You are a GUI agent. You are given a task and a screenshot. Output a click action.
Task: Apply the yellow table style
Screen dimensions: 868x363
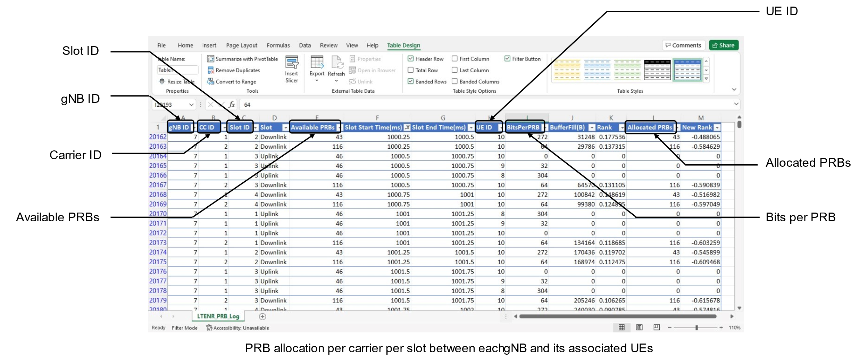click(567, 70)
